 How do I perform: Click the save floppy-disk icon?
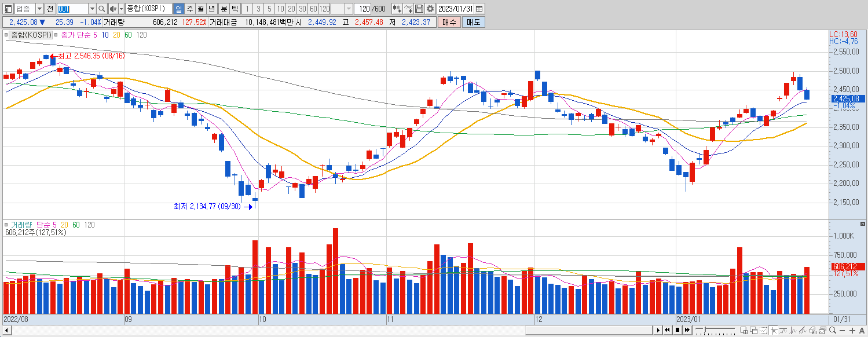coord(419,9)
